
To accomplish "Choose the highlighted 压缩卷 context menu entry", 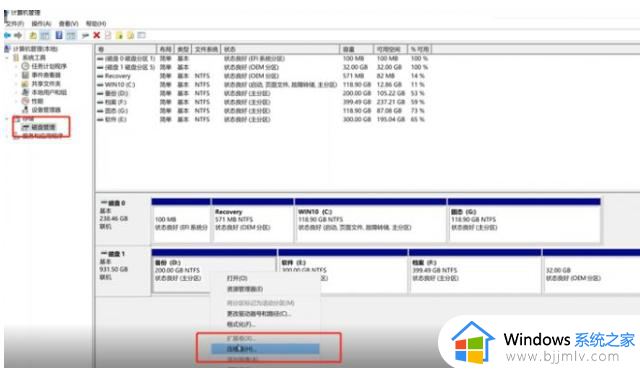I will tap(265, 349).
